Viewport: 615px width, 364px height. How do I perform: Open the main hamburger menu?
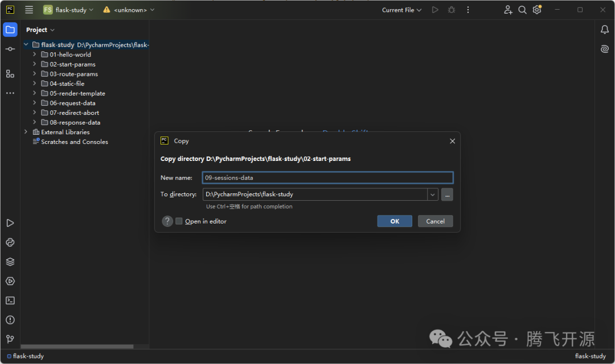(29, 10)
